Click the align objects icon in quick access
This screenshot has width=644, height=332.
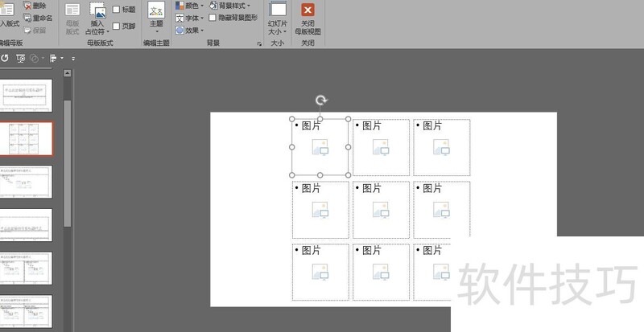click(53, 58)
